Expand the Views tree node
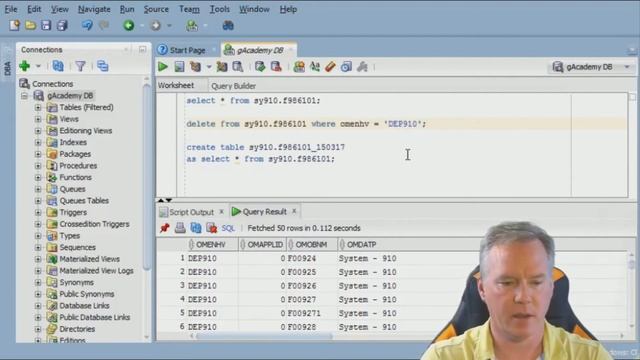This screenshot has height=360, width=640. pos(38,119)
